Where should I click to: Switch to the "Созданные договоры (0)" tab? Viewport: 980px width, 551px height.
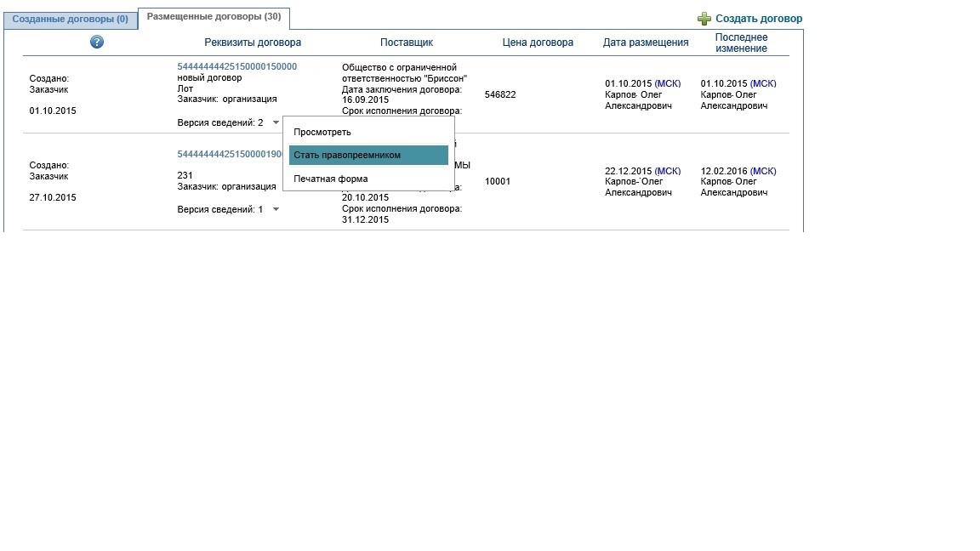[71, 19]
